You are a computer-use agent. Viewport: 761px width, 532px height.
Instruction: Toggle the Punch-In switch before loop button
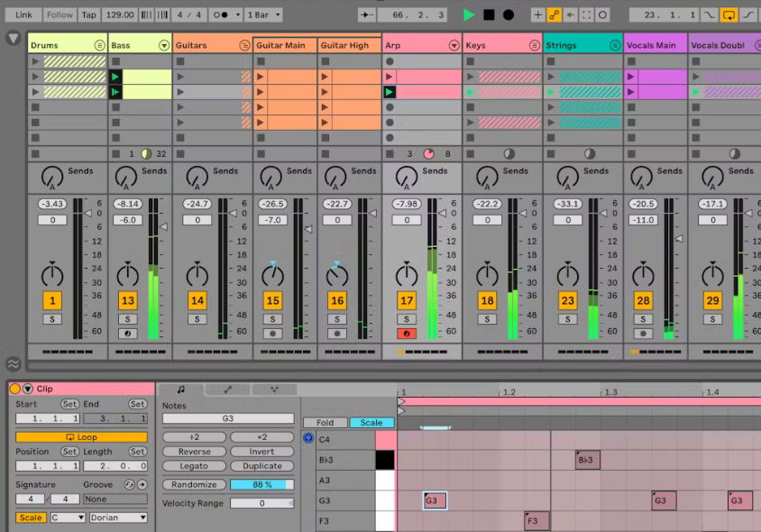[x=710, y=15]
